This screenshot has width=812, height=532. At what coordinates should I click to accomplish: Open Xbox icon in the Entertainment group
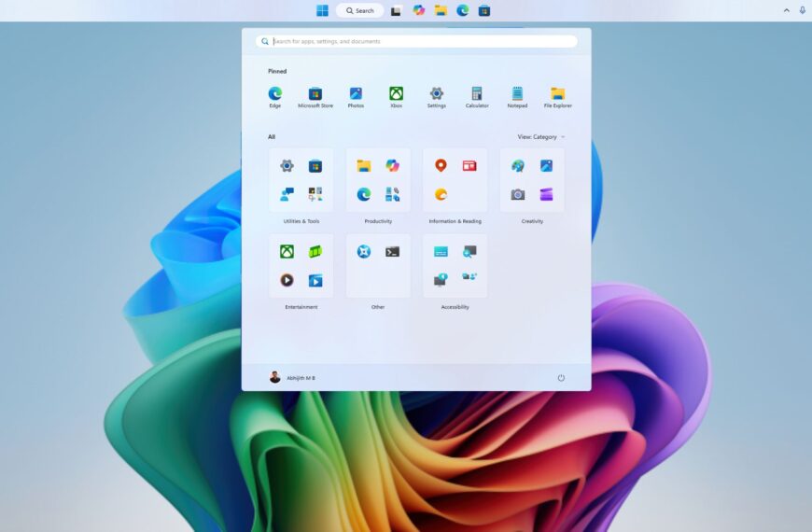[287, 252]
